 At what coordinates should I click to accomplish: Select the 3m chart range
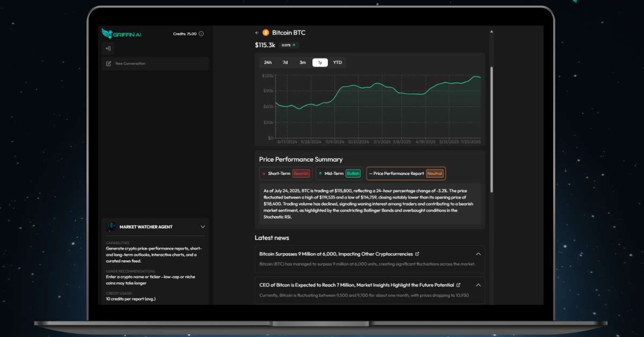(303, 62)
